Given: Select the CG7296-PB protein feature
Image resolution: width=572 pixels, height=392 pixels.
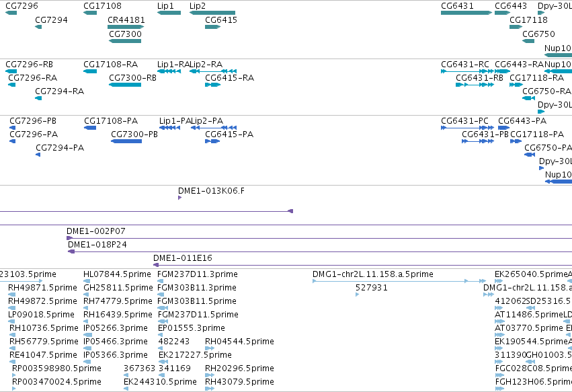Looking at the screenshot, I should click(x=12, y=128).
